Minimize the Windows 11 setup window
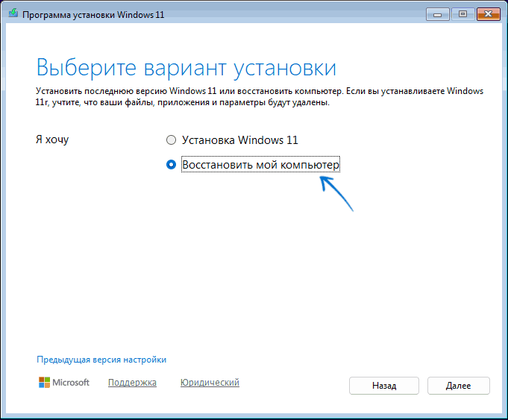Image resolution: width=508 pixels, height=420 pixels. [437, 14]
